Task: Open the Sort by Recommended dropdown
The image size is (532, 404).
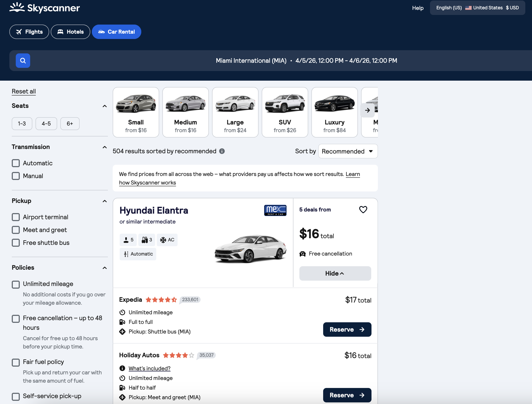Action: [x=348, y=151]
